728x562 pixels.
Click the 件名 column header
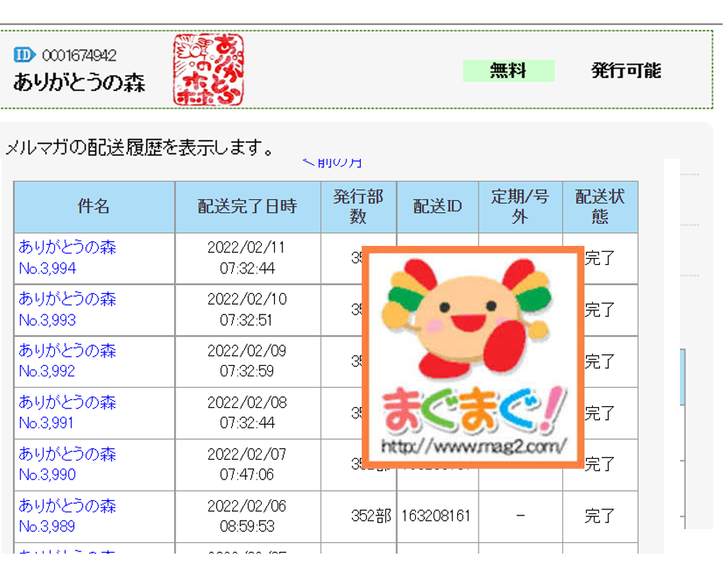point(94,207)
